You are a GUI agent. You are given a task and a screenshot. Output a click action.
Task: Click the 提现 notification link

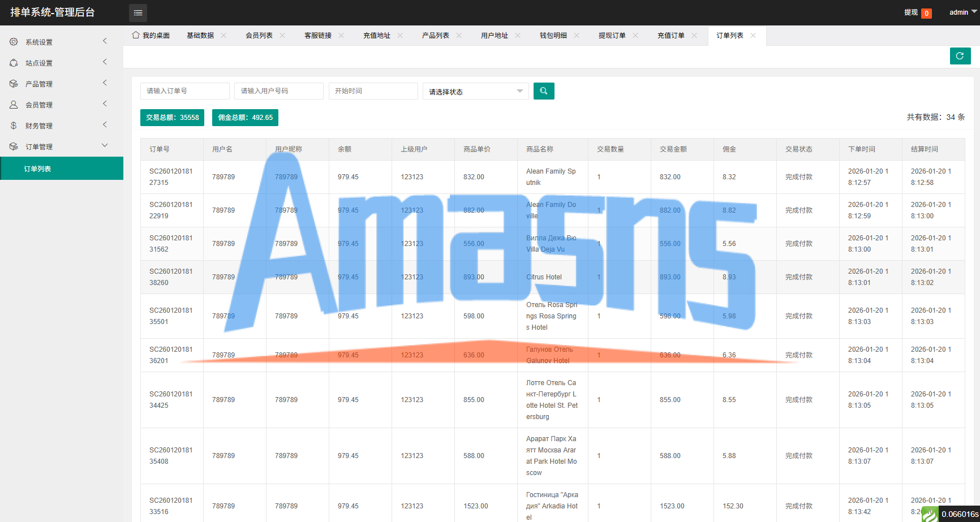(x=918, y=12)
